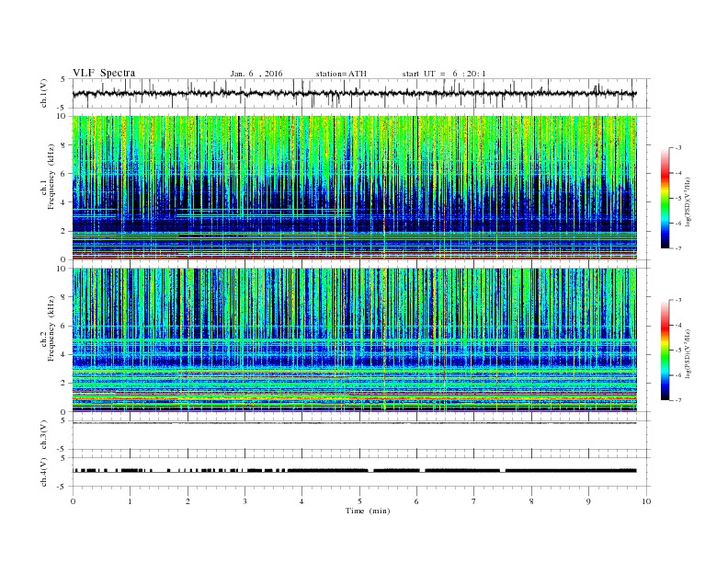Click the time axis tick label '5'
728x563 pixels.
coord(359,501)
